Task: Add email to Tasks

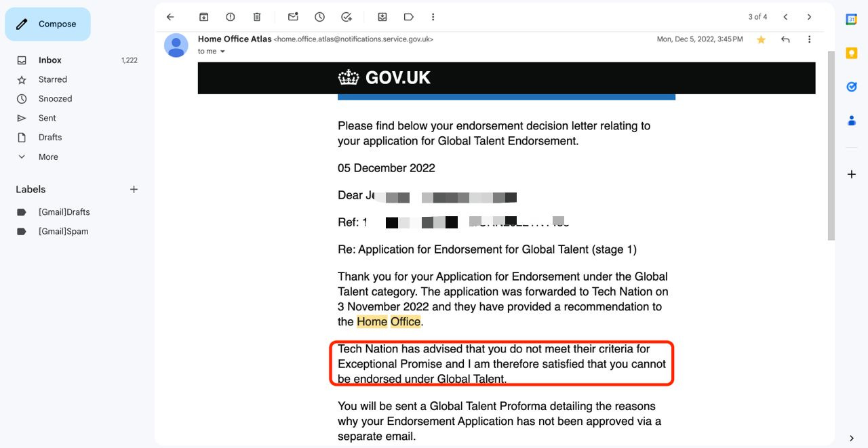Action: click(347, 17)
